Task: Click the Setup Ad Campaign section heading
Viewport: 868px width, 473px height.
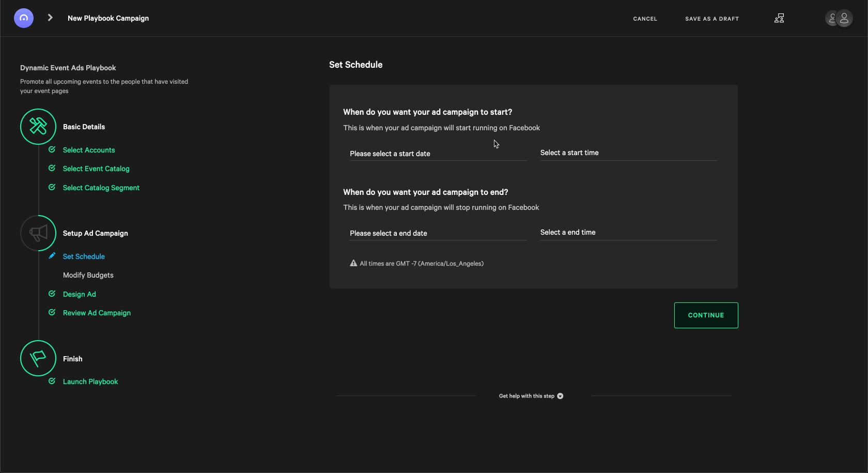Action: coord(96,233)
